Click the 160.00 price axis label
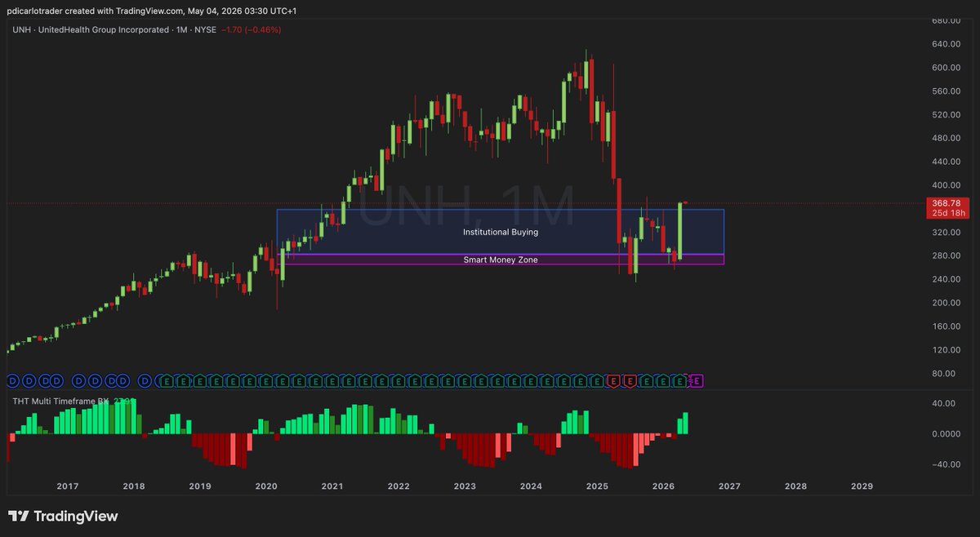Screen dimensions: 980x537 [947, 326]
